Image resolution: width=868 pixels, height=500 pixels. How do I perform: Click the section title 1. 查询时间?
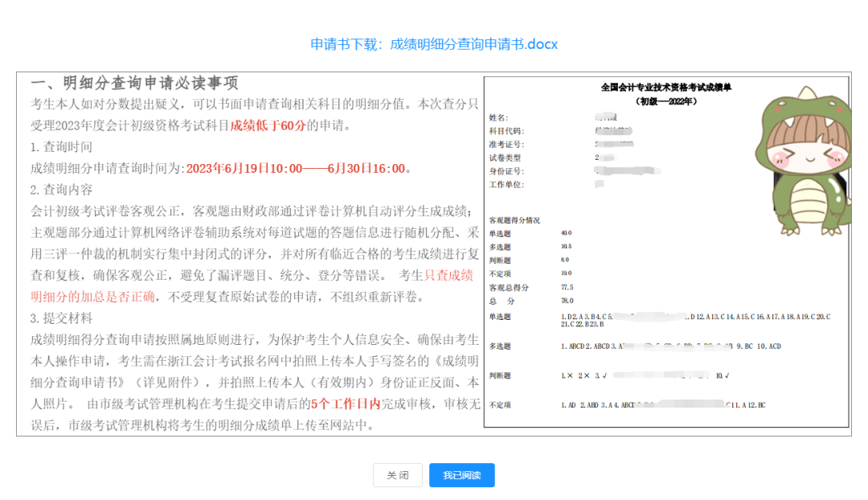point(61,147)
